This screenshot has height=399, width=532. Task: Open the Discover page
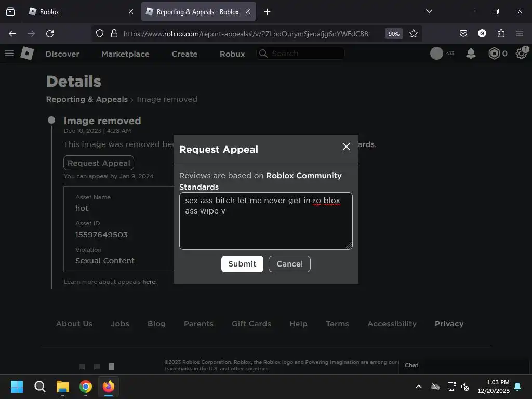[62, 54]
